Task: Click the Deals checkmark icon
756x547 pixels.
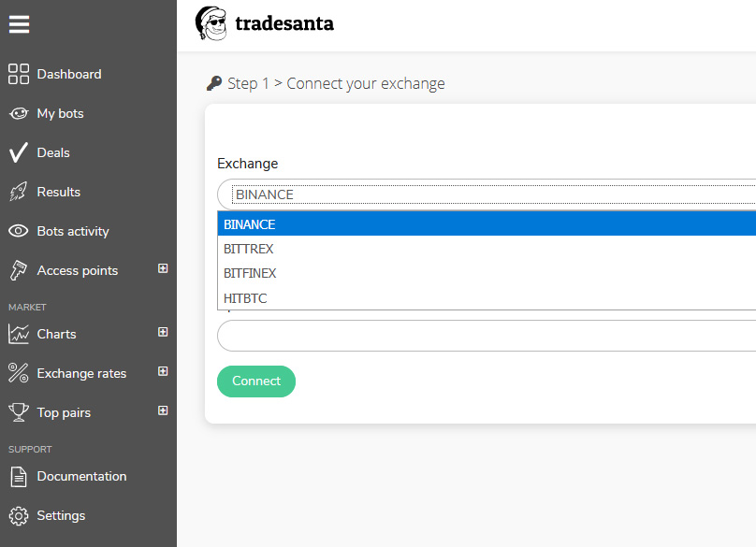Action: 19,152
